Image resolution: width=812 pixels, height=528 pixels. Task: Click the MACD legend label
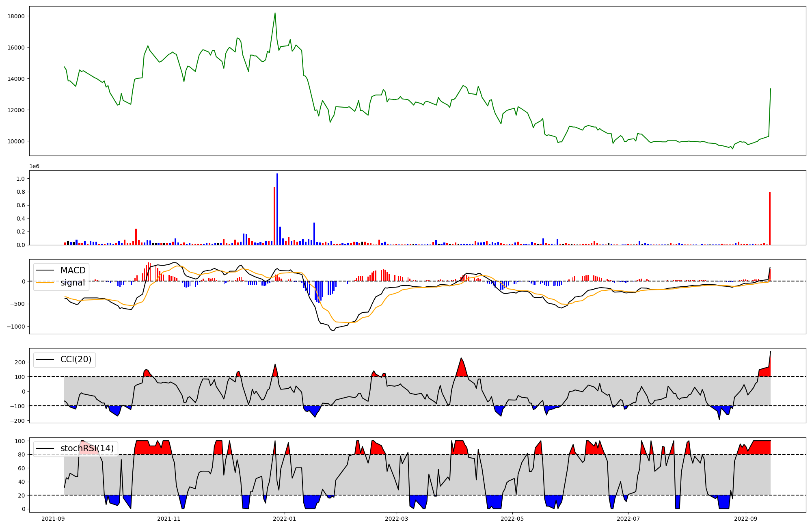73,270
